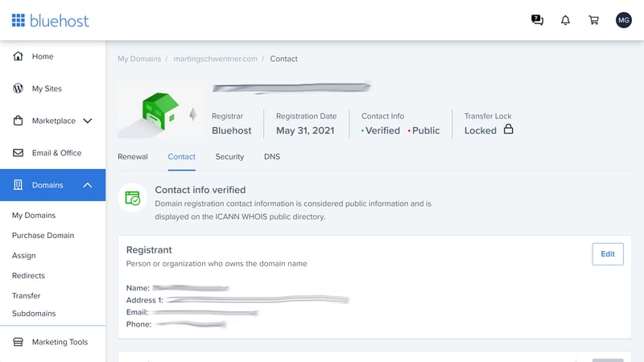Click the bluehost wordmark
The height and width of the screenshot is (362, 644).
pos(60,21)
